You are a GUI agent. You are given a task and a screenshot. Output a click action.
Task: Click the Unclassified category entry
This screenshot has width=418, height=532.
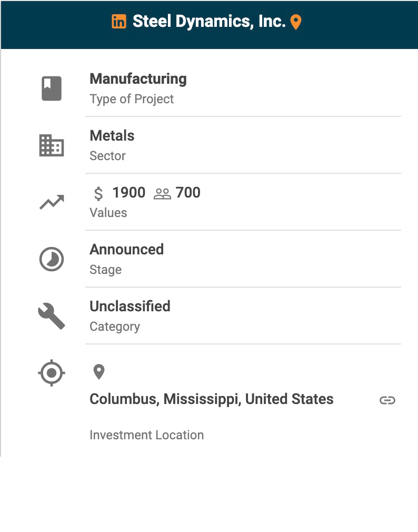(x=130, y=307)
